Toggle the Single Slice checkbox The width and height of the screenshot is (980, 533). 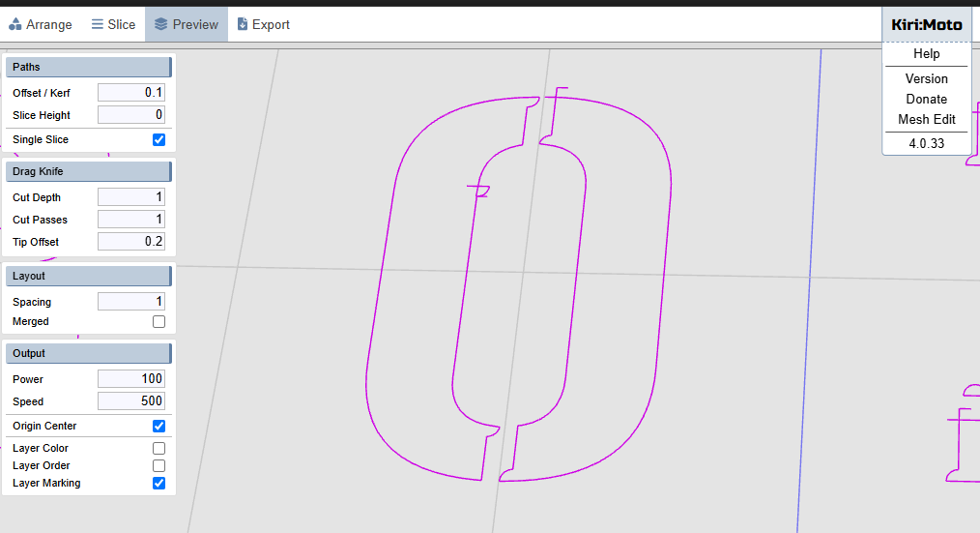159,139
